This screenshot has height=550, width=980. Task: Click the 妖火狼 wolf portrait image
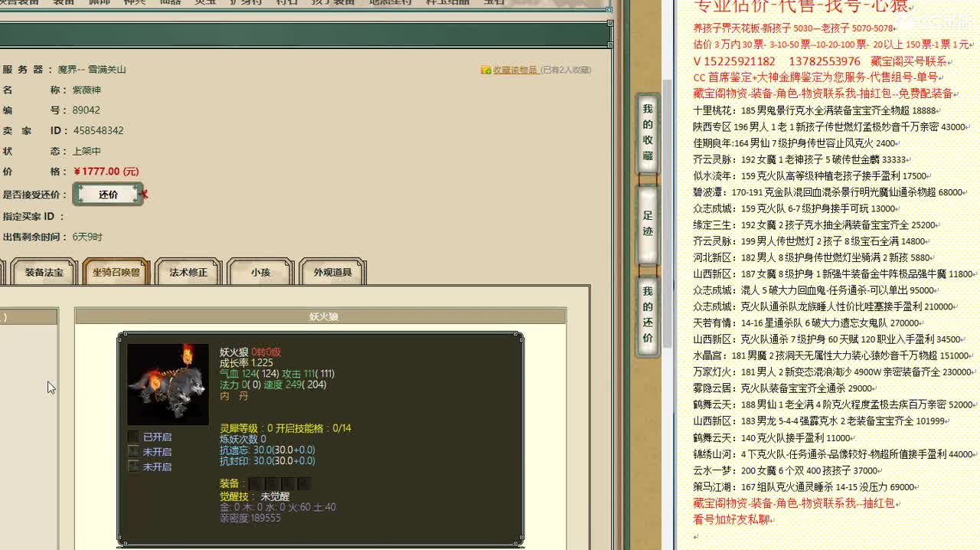tap(168, 385)
